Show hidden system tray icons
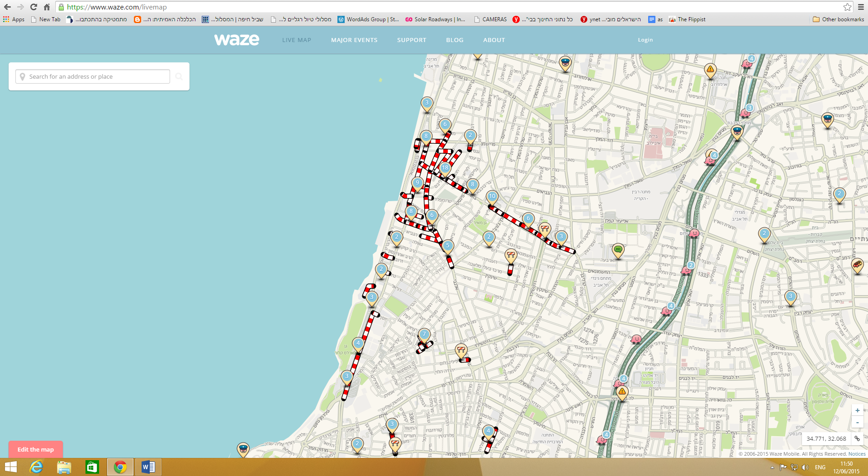 pos(772,467)
